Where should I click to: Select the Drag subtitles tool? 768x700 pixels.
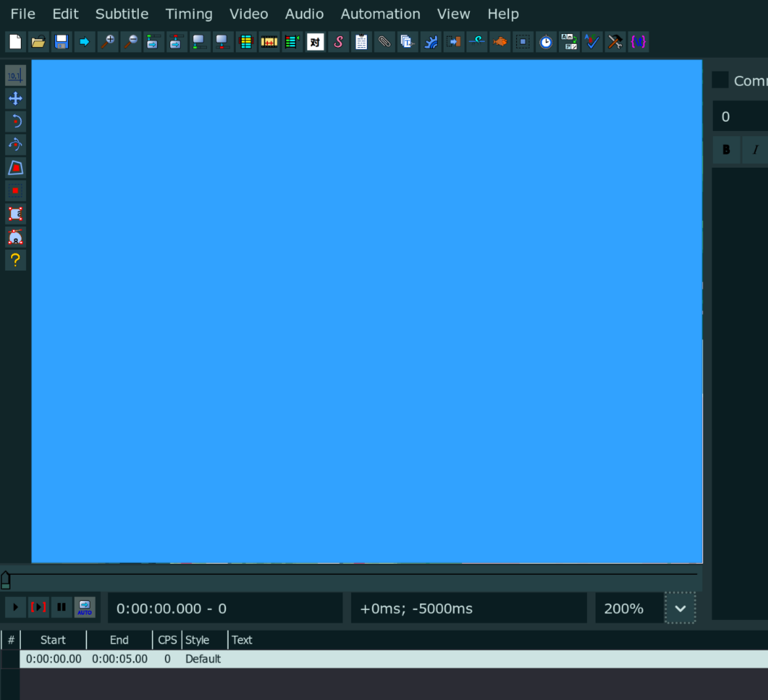click(x=15, y=98)
